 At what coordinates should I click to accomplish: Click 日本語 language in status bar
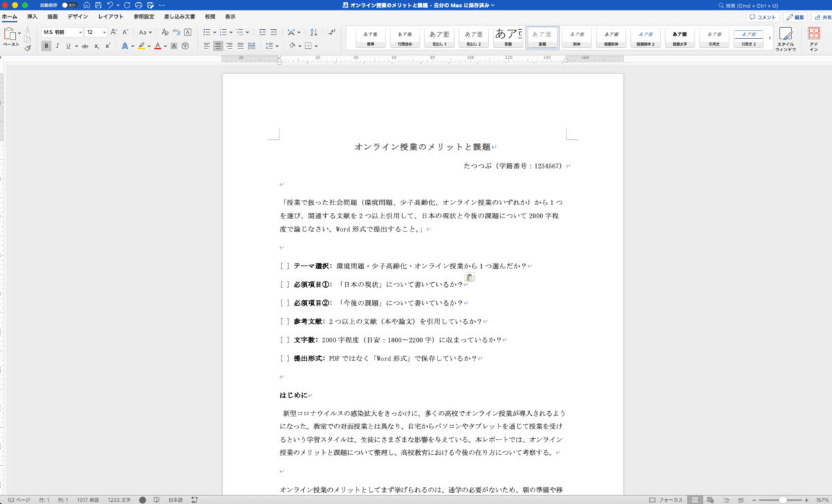[176, 499]
